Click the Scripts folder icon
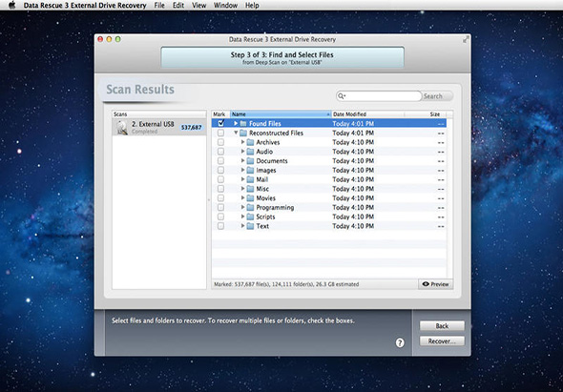The width and height of the screenshot is (563, 392). pyautogui.click(x=250, y=217)
